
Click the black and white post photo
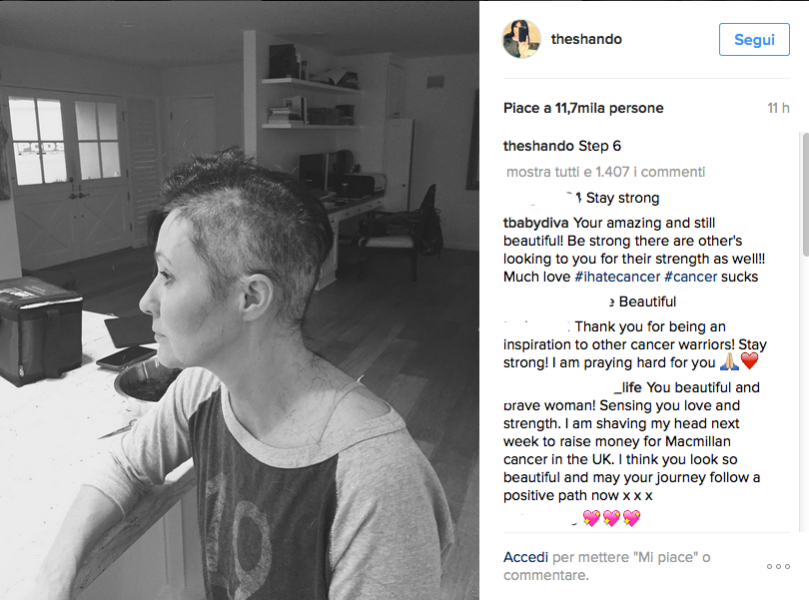coord(239,300)
